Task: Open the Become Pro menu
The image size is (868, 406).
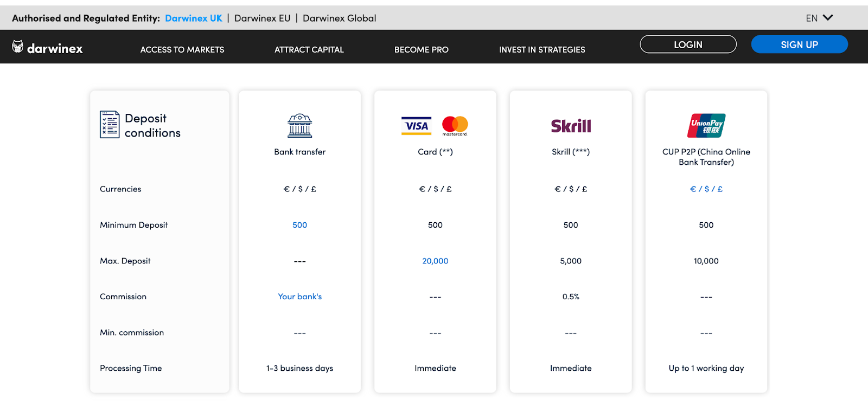Action: coord(421,49)
